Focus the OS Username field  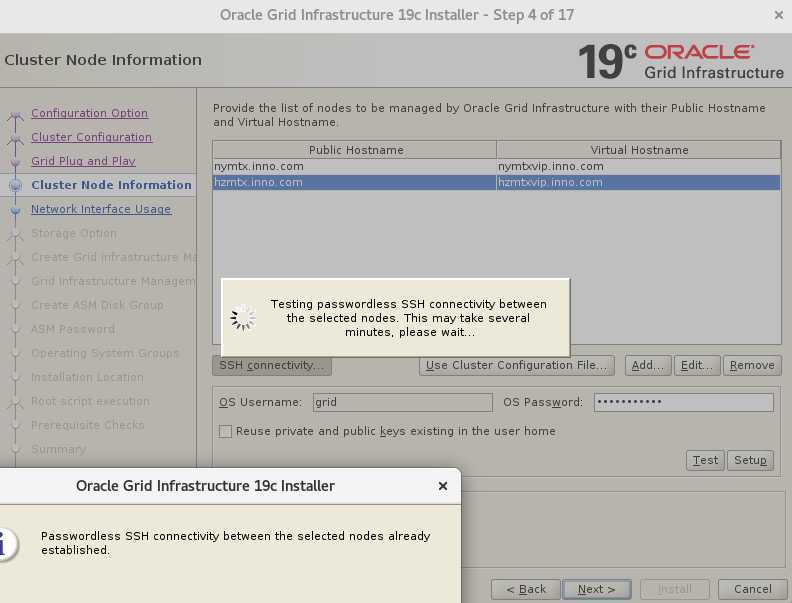point(403,403)
